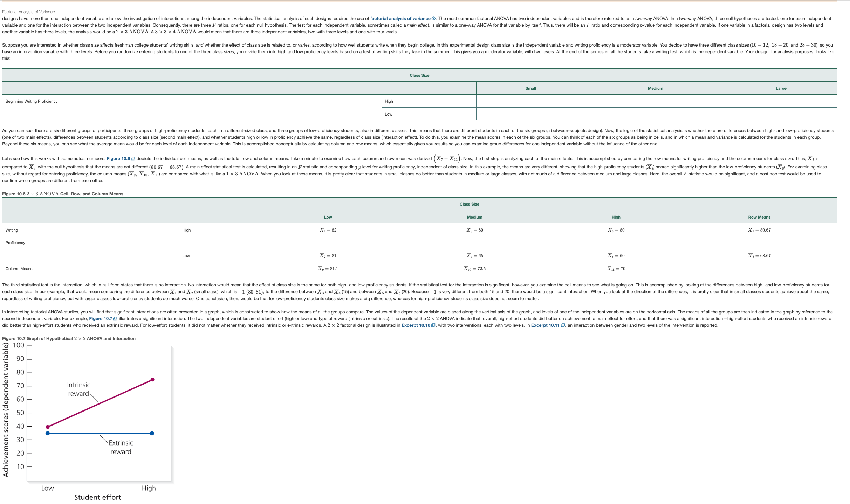This screenshot has height=504, width=850.
Task: Click the 'Low' label on the student effort axis
Action: pyautogui.click(x=48, y=488)
